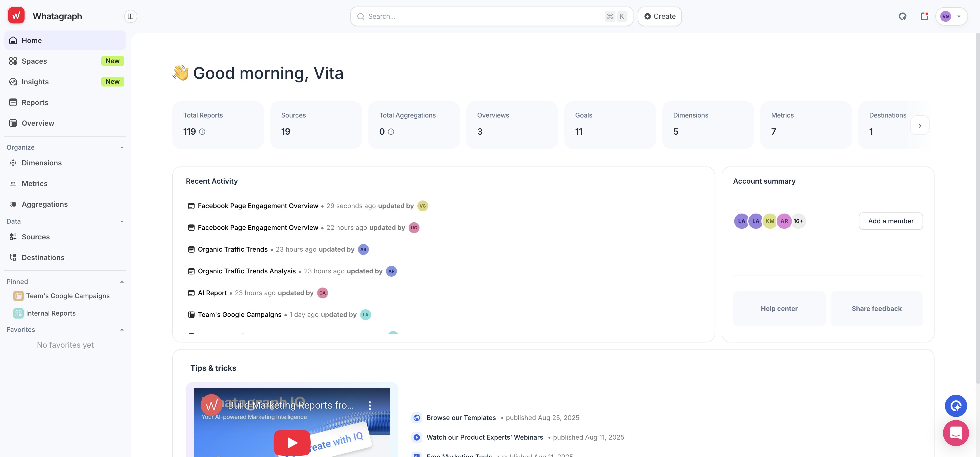980x457 pixels.
Task: Click the blue floating IQ button
Action: [x=956, y=406]
